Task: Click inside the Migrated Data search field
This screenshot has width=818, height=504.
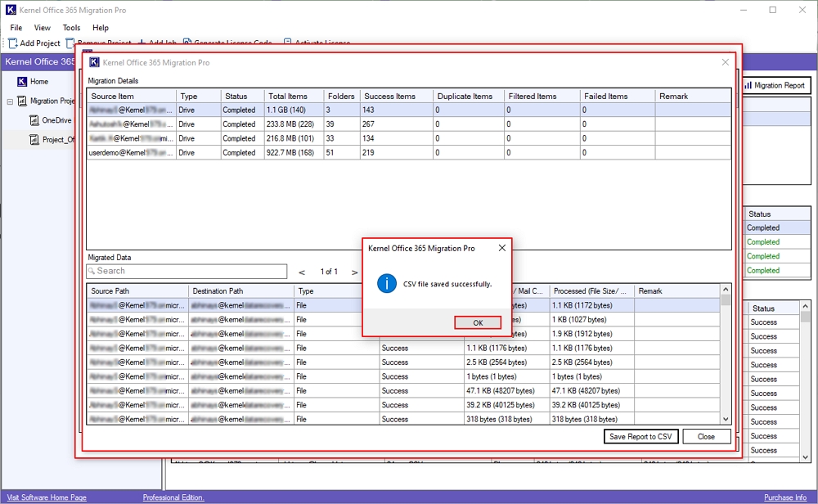Action: tap(186, 271)
